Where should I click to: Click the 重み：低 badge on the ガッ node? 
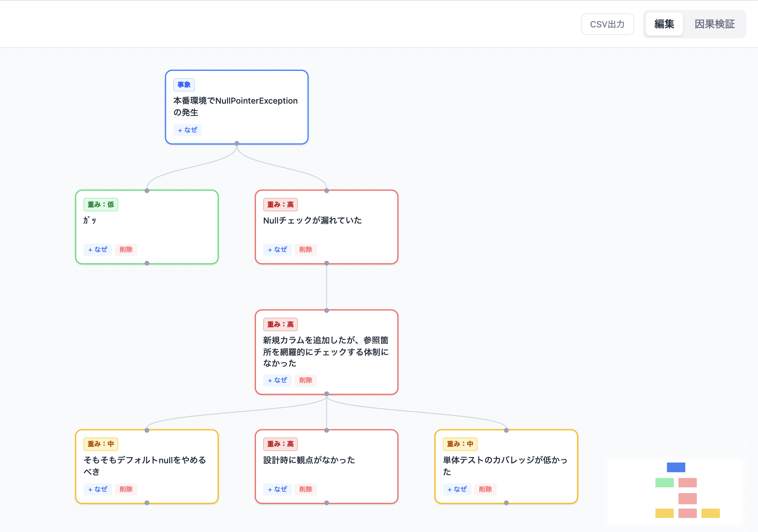(x=101, y=204)
